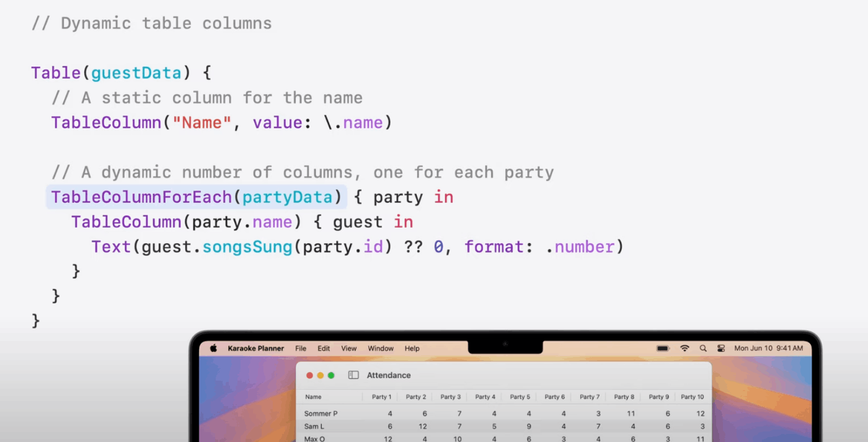Click Sommer P's Party 8 value 11
868x442 pixels.
coord(631,413)
